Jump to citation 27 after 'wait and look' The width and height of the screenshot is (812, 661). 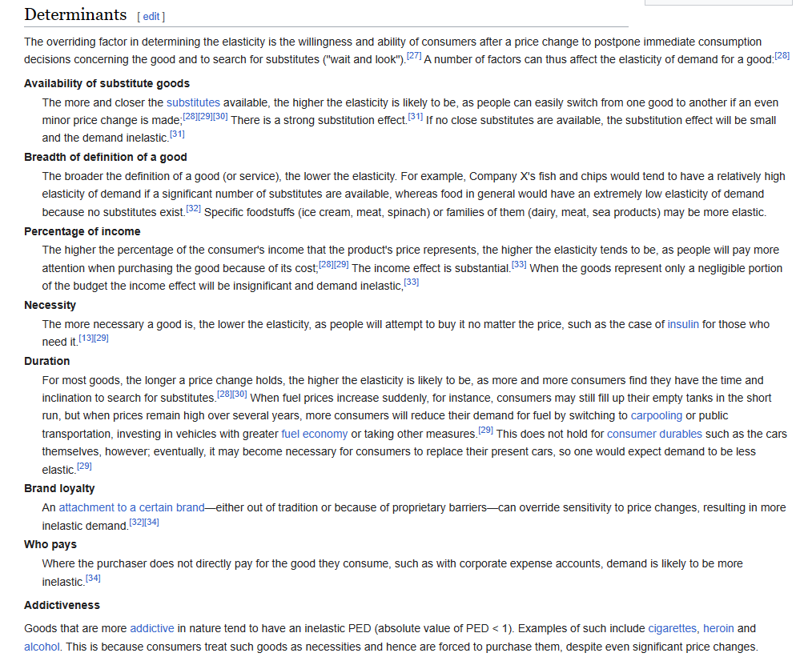[x=414, y=57]
